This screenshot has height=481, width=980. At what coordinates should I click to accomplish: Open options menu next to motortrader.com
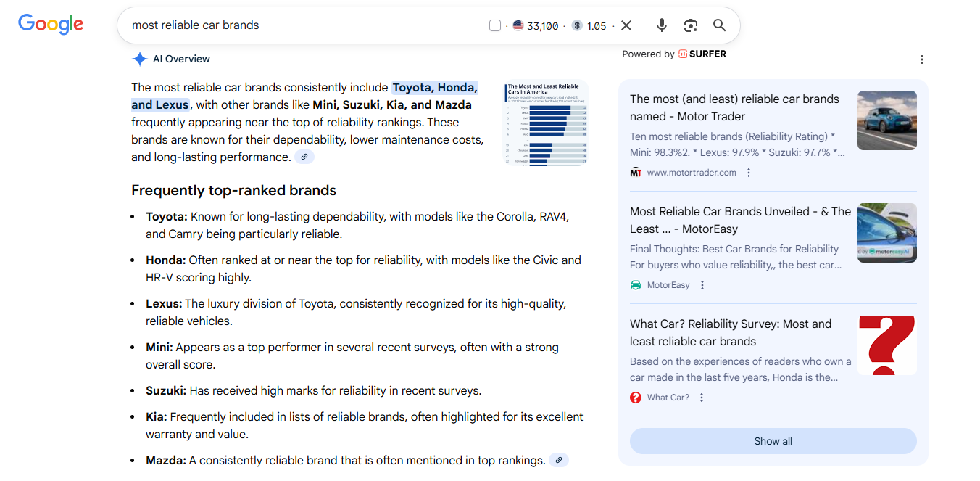pyautogui.click(x=749, y=173)
